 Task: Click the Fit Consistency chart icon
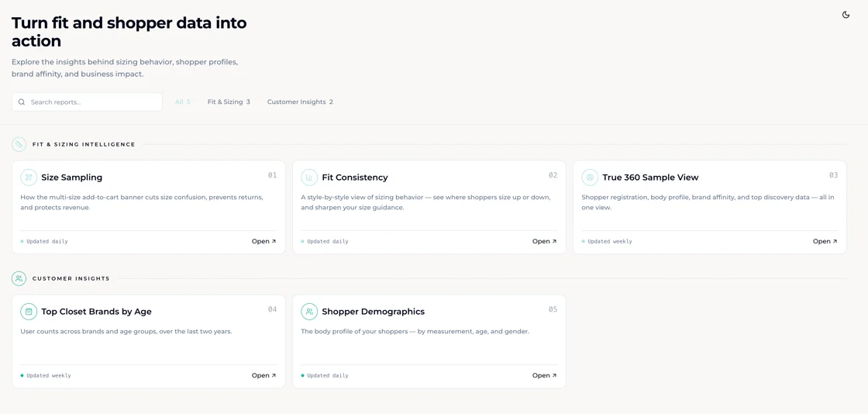click(309, 177)
